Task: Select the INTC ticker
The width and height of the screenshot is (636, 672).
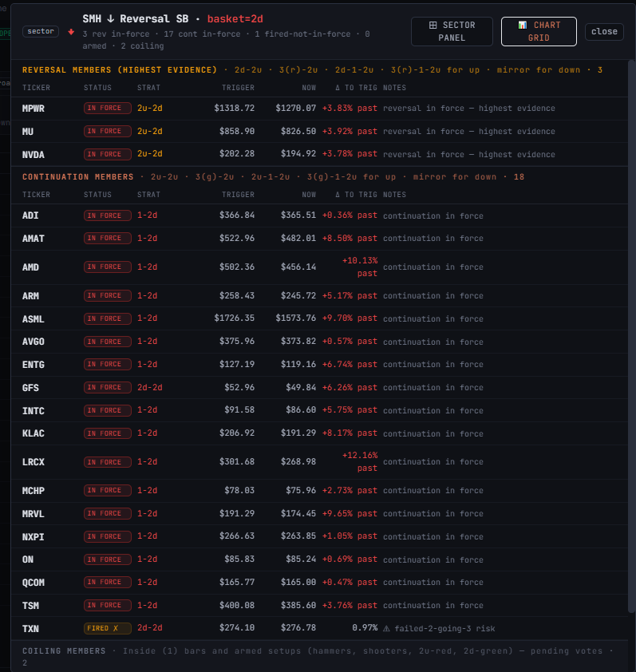Action: tap(34, 411)
